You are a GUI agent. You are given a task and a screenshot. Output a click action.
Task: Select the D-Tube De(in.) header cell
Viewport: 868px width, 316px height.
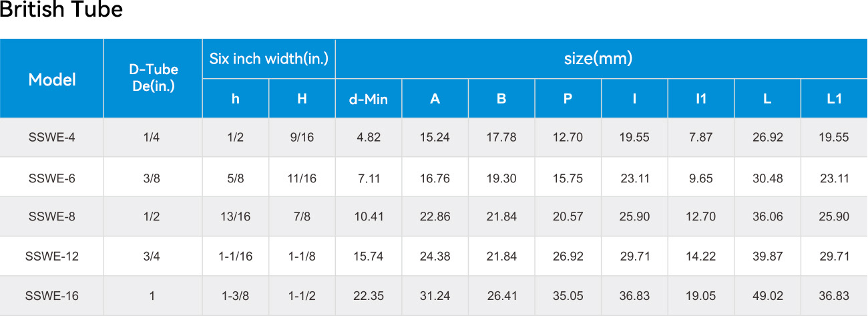pos(153,79)
